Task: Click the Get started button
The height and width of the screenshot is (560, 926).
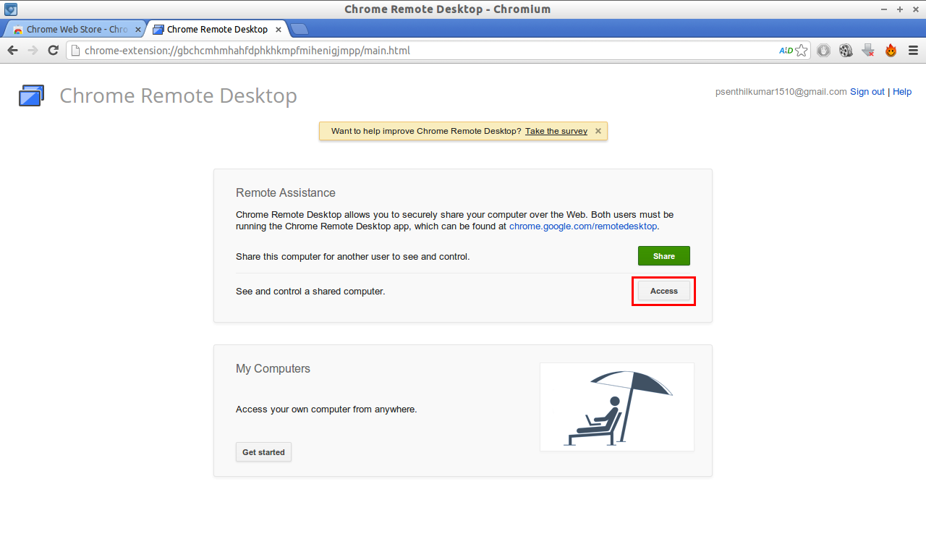Action: 263,452
